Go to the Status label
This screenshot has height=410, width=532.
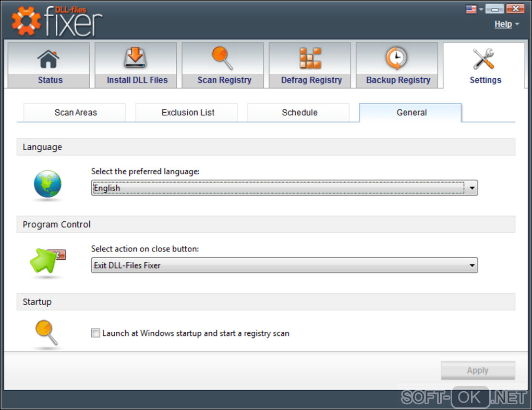pos(50,80)
